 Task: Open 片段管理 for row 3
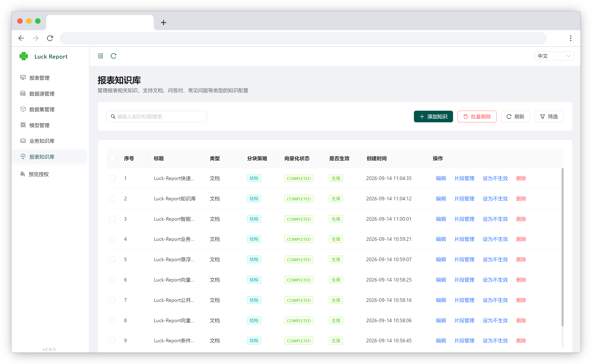point(464,219)
